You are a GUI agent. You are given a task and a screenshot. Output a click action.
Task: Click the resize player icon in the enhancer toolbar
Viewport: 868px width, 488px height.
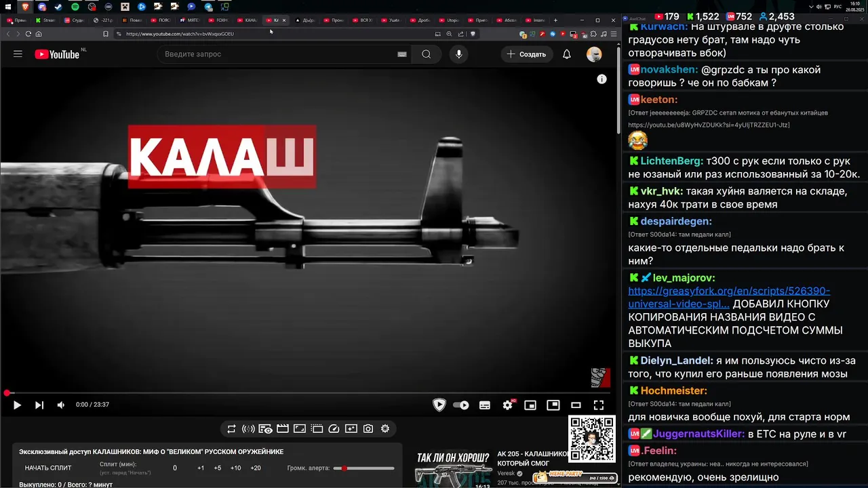[300, 428]
